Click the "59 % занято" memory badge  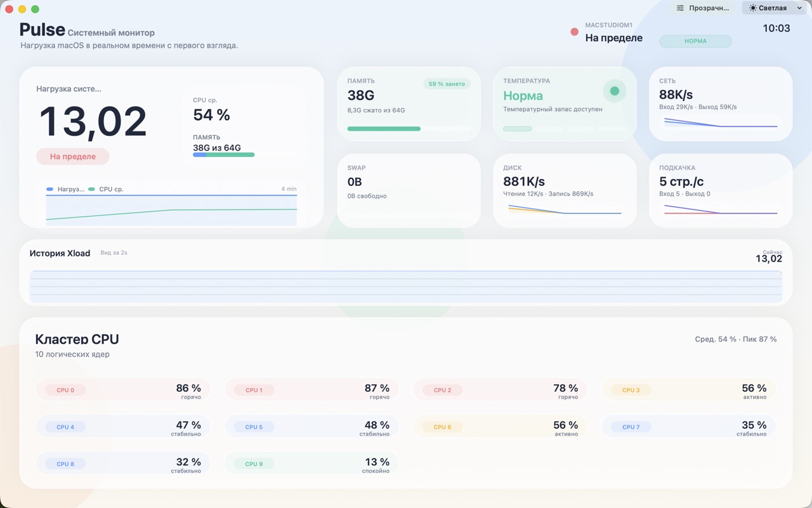click(x=447, y=84)
